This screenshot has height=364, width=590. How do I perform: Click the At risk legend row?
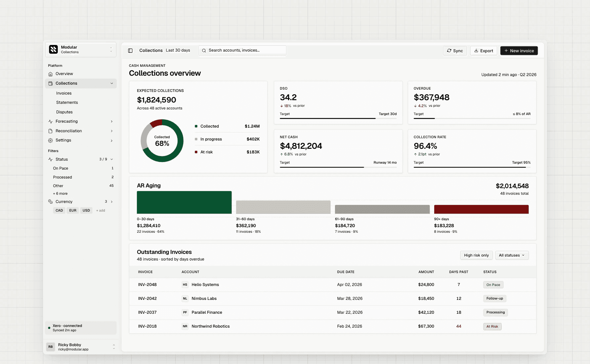227,152
